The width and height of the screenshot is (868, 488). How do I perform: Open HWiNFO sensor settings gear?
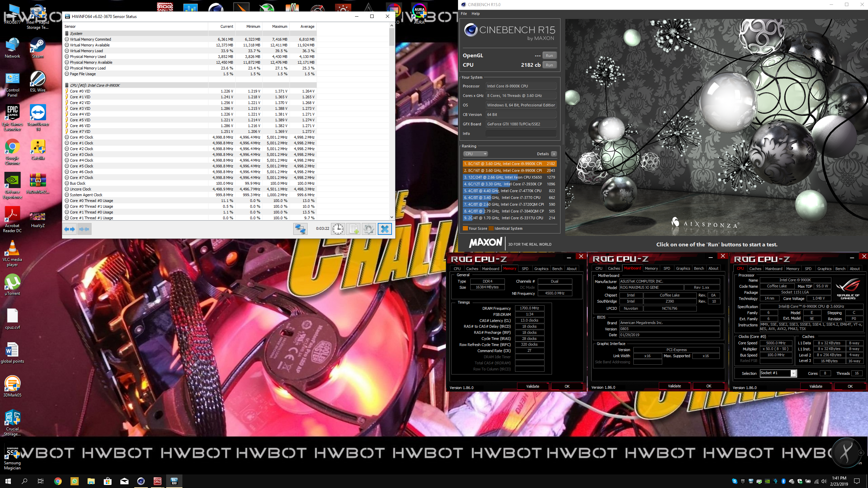(x=369, y=229)
